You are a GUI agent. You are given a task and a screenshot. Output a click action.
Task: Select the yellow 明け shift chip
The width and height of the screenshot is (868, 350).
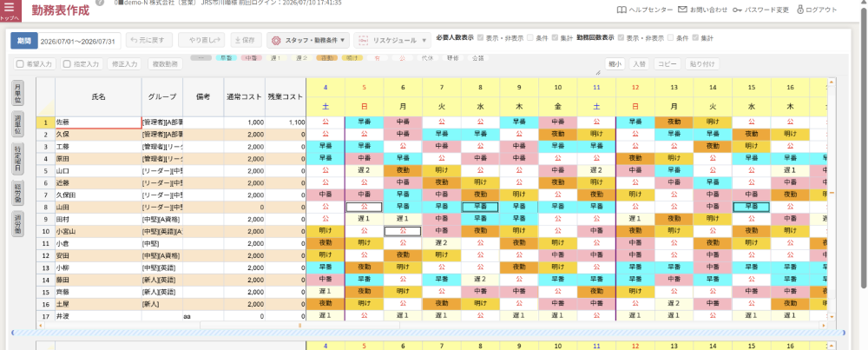(x=352, y=57)
